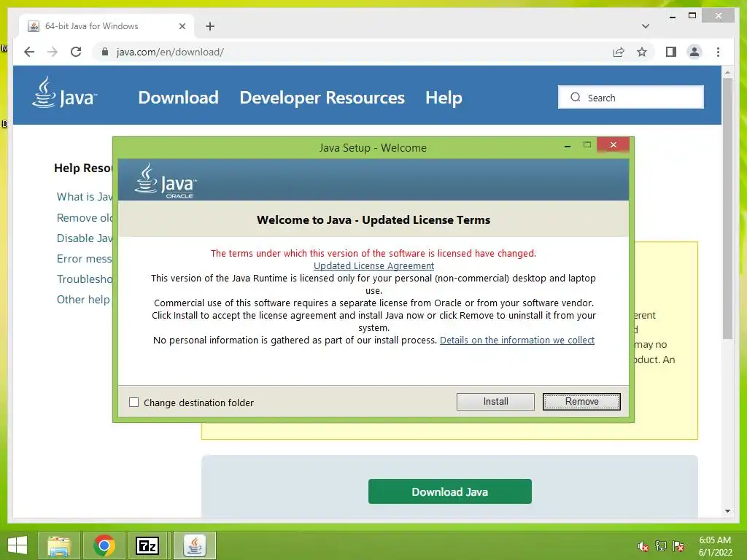
Task: Click the Chrome forward arrow
Action: [53, 52]
